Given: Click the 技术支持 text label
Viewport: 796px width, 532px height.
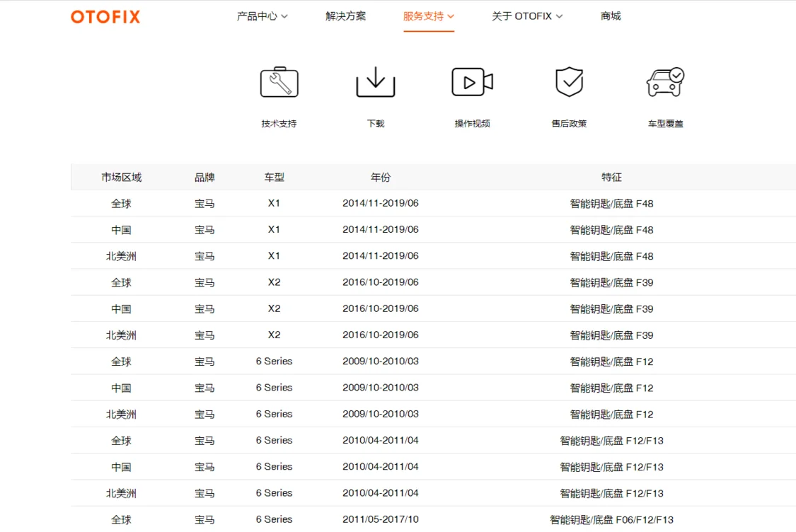Looking at the screenshot, I should pyautogui.click(x=279, y=123).
